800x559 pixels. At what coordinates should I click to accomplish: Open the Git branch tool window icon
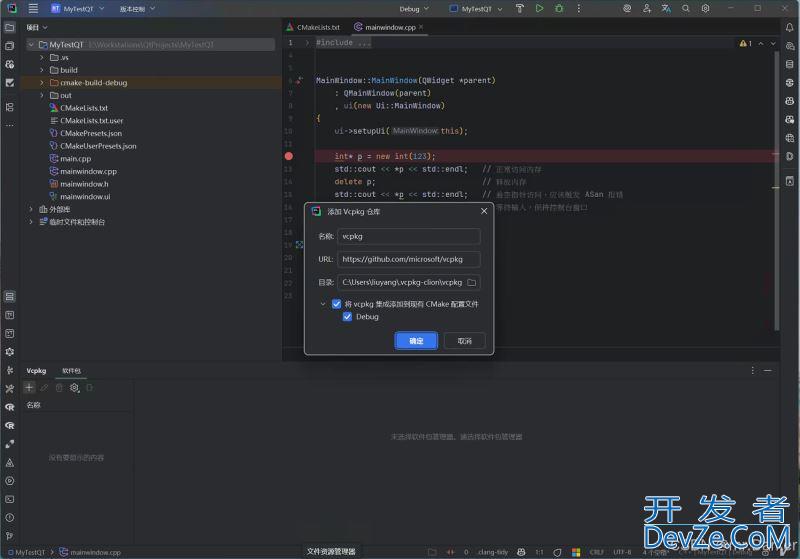10,536
